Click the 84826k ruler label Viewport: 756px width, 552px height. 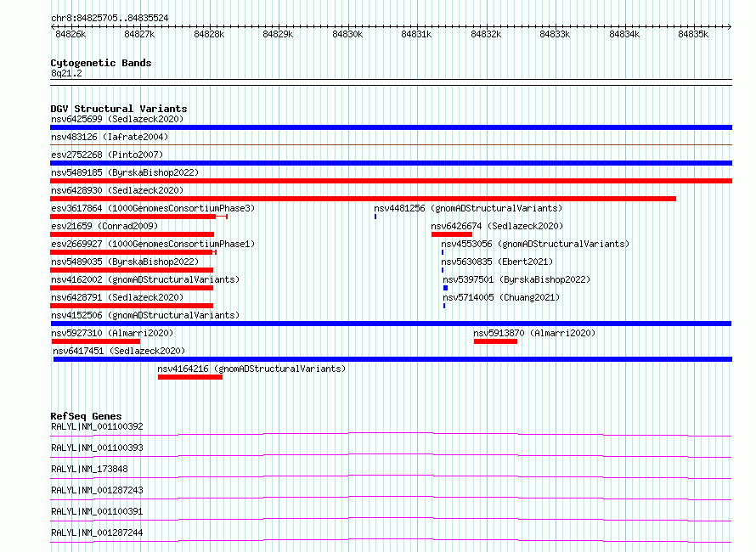71,34
